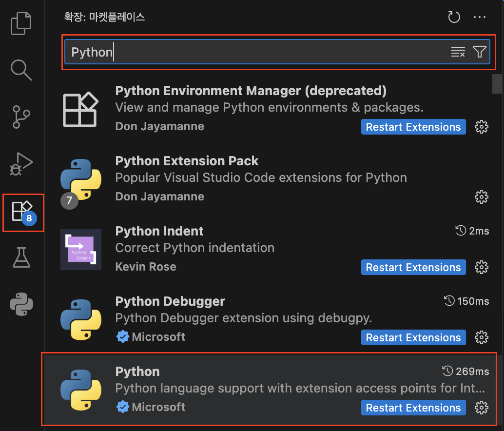The image size is (504, 431).
Task: Open the Run and Debug view
Action: pos(21,164)
